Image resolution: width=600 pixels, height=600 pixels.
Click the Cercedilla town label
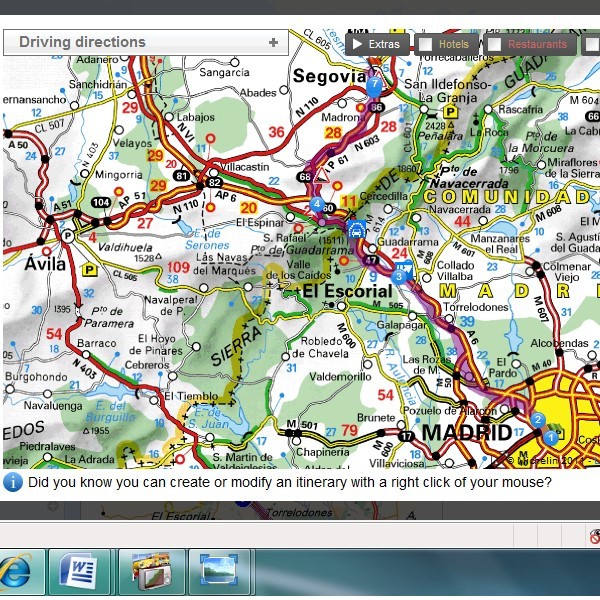(x=384, y=196)
